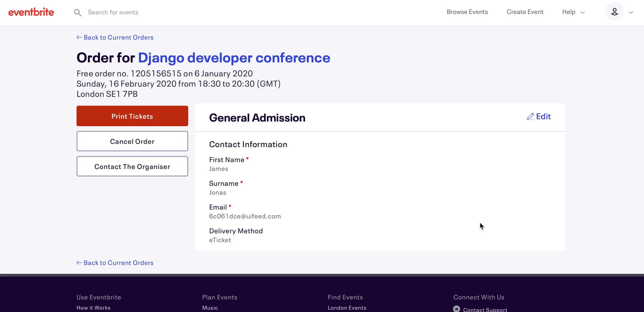
Task: Expand the Help dropdown chevron
Action: [583, 12]
